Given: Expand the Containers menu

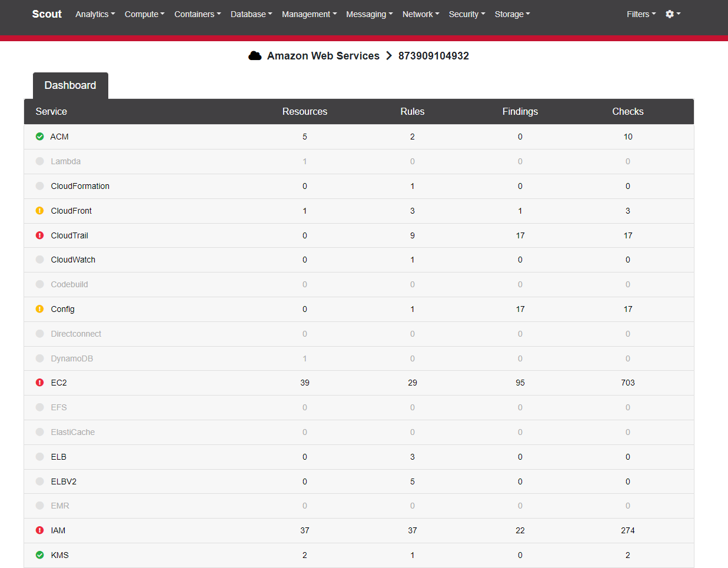Looking at the screenshot, I should point(197,14).
